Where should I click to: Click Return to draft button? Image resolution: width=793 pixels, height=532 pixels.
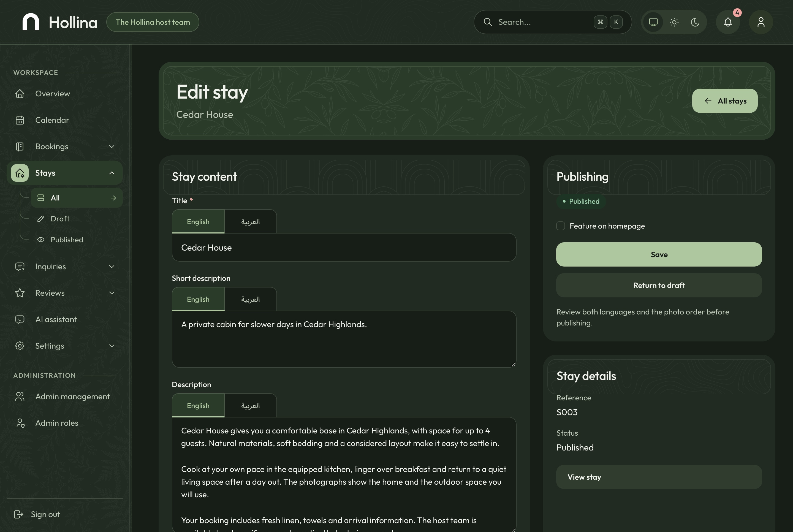[659, 285]
